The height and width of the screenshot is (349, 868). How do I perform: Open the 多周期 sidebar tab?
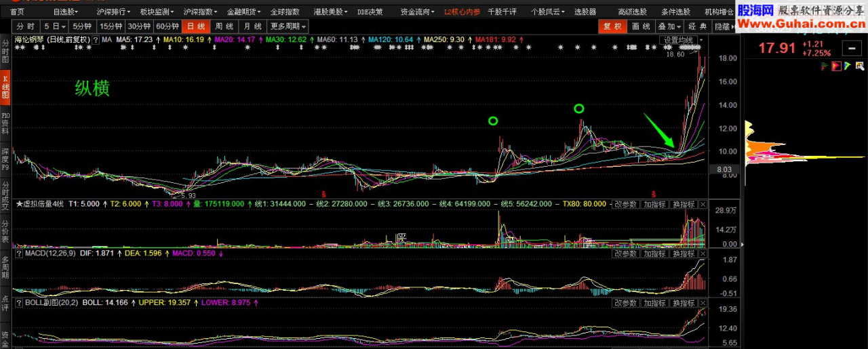point(5,266)
